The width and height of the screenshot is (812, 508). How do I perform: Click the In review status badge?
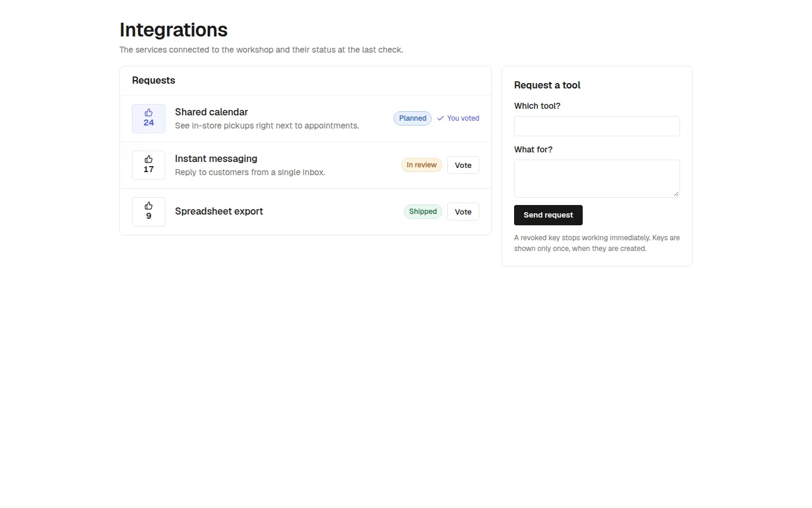click(422, 165)
